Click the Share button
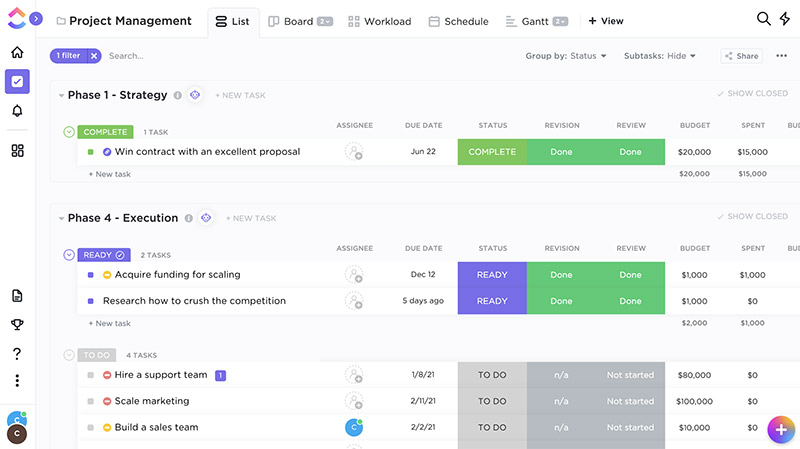Viewport: 800px width, 449px height. click(741, 56)
